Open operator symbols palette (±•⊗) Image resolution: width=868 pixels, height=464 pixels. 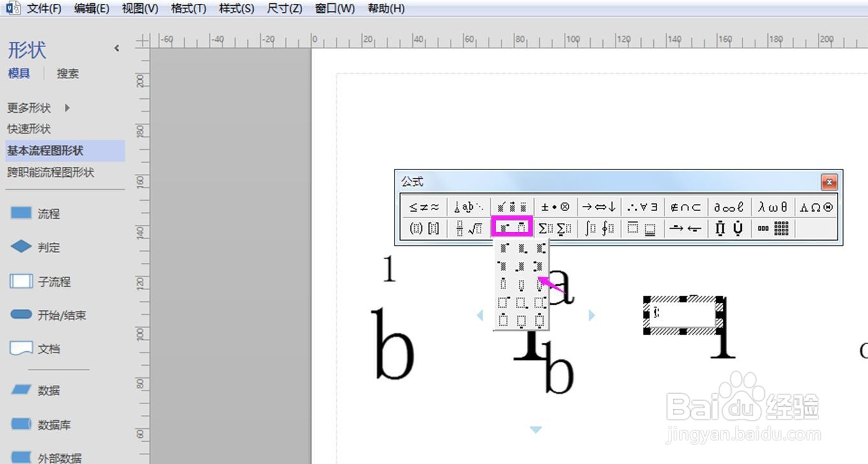click(555, 207)
